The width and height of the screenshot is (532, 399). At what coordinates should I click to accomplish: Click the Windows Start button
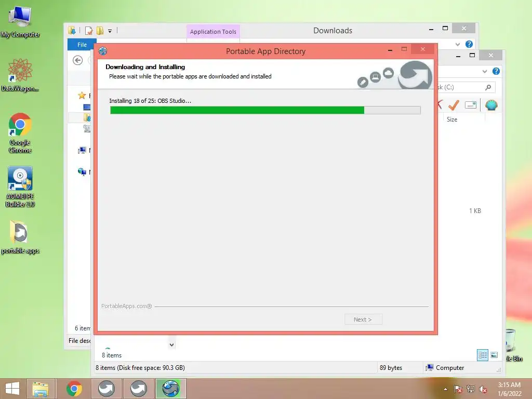(x=12, y=389)
